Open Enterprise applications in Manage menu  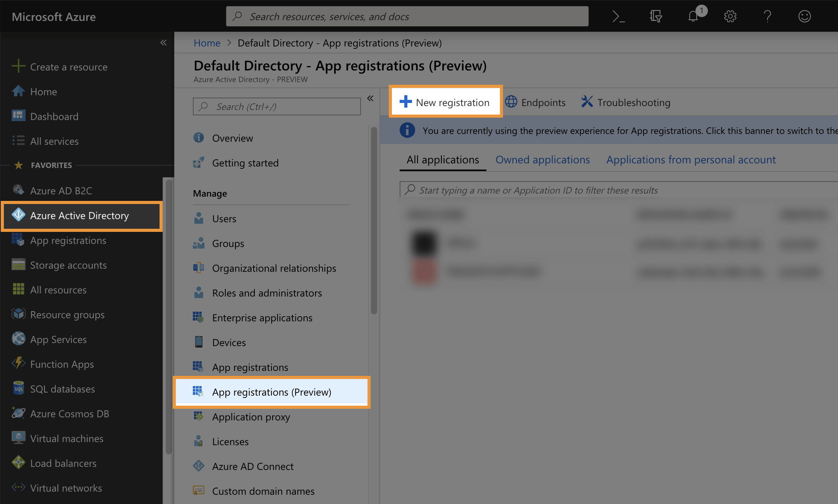(262, 318)
